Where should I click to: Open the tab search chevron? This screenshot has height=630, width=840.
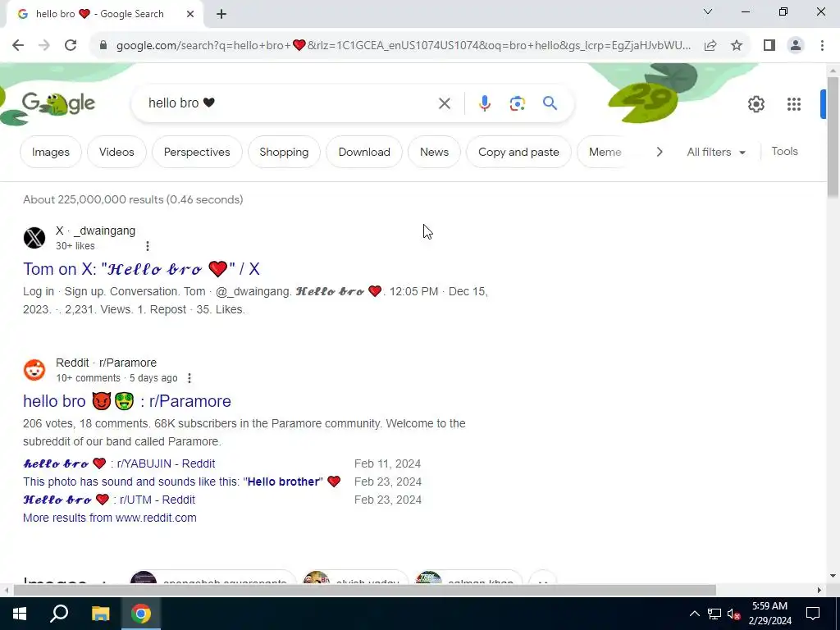tap(708, 11)
